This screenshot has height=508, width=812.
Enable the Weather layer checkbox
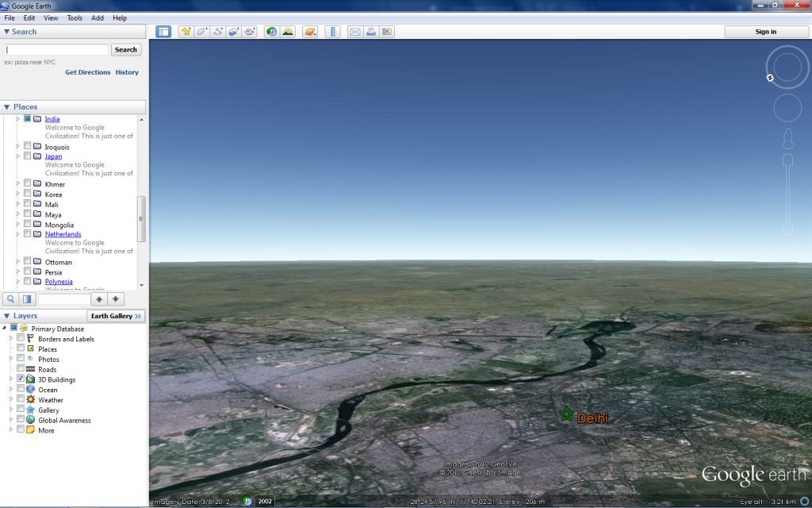tap(21, 399)
